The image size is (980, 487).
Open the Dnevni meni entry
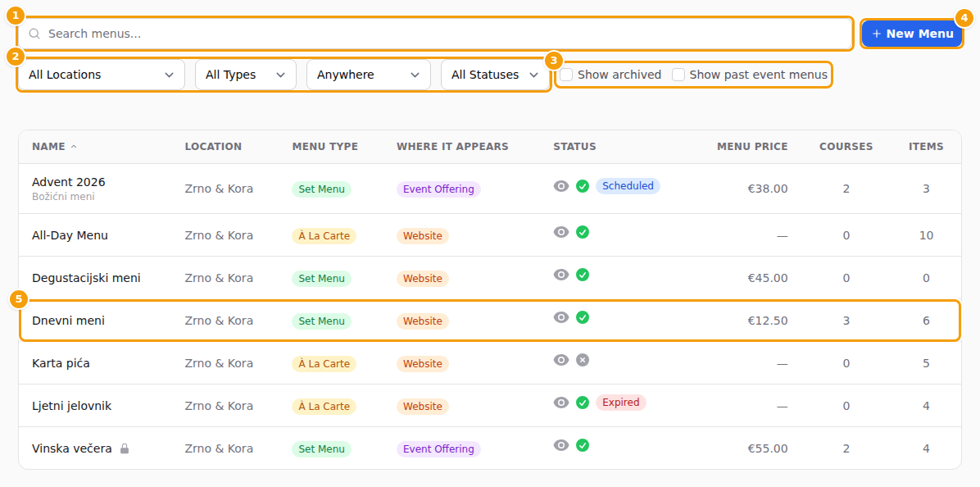point(68,321)
